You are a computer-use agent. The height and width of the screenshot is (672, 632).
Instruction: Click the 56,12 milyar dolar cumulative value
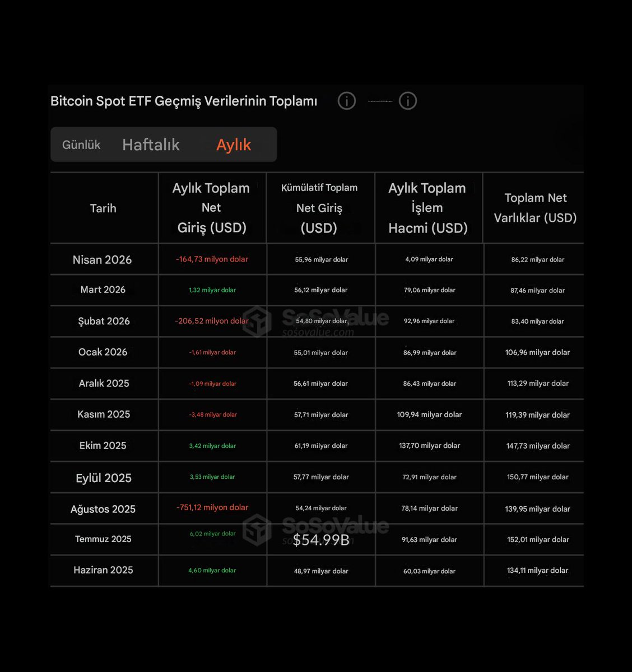[320, 290]
